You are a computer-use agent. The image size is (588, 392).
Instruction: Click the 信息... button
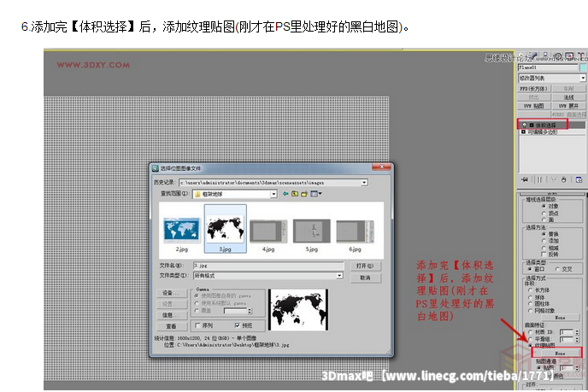tap(171, 315)
